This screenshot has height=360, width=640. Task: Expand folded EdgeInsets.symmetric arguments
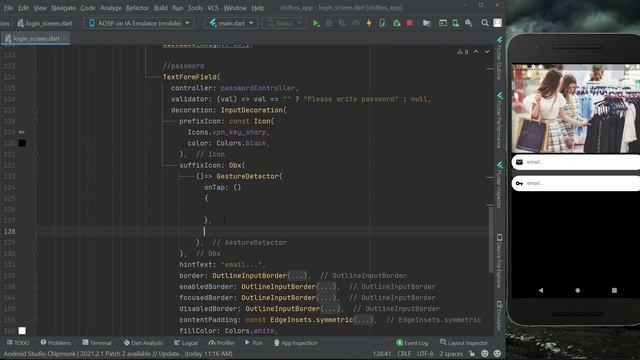(363, 320)
